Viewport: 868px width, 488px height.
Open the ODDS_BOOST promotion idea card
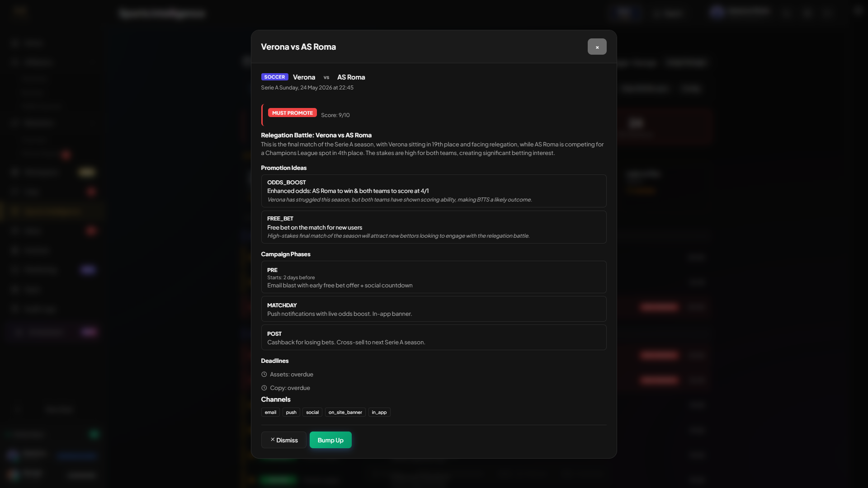pos(434,191)
